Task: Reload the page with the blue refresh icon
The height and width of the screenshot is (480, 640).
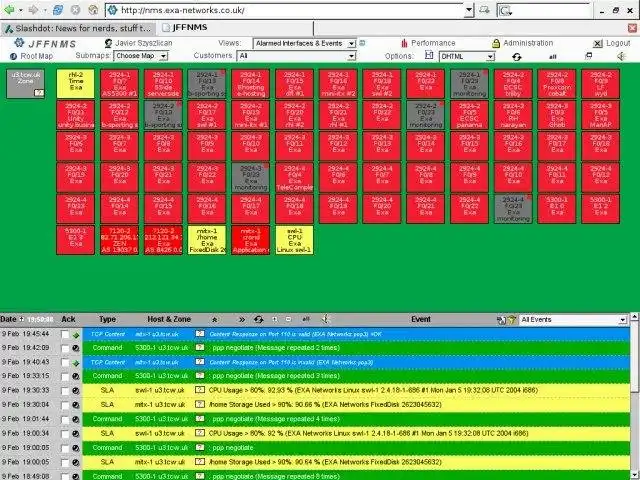Action: (58, 10)
